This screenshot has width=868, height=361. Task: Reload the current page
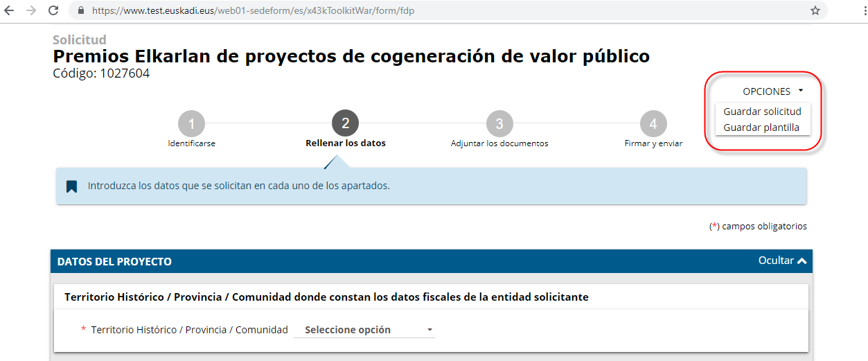53,11
